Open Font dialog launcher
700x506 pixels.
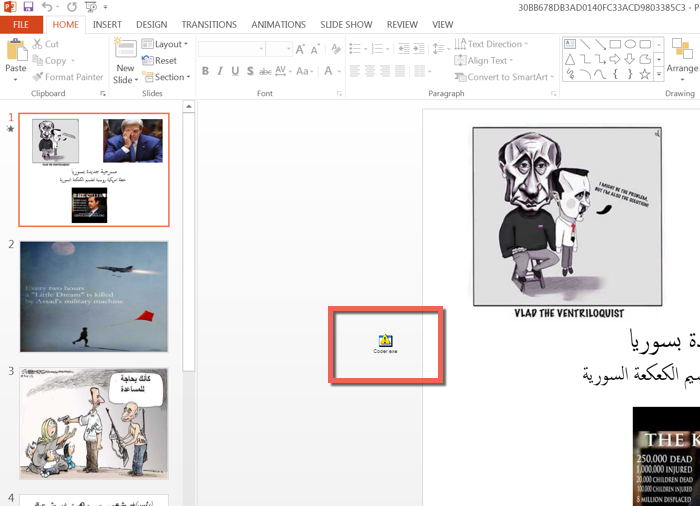coord(339,93)
